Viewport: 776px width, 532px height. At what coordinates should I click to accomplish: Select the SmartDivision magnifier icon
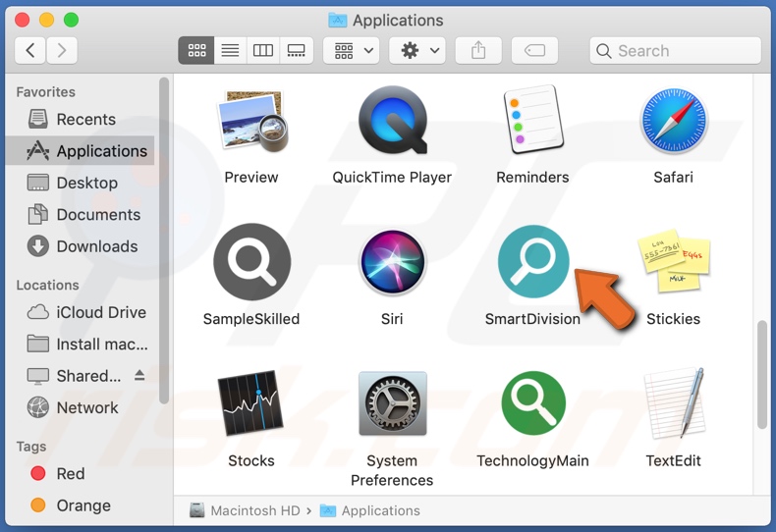click(533, 261)
